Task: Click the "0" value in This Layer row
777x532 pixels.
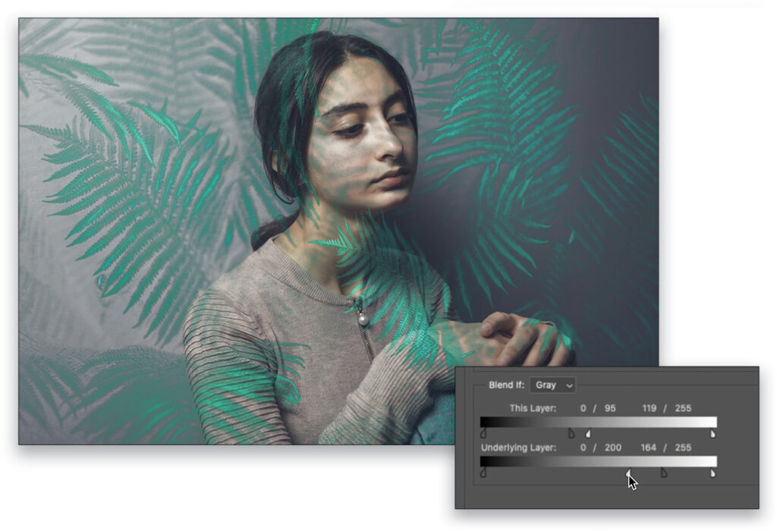Action: tap(584, 408)
